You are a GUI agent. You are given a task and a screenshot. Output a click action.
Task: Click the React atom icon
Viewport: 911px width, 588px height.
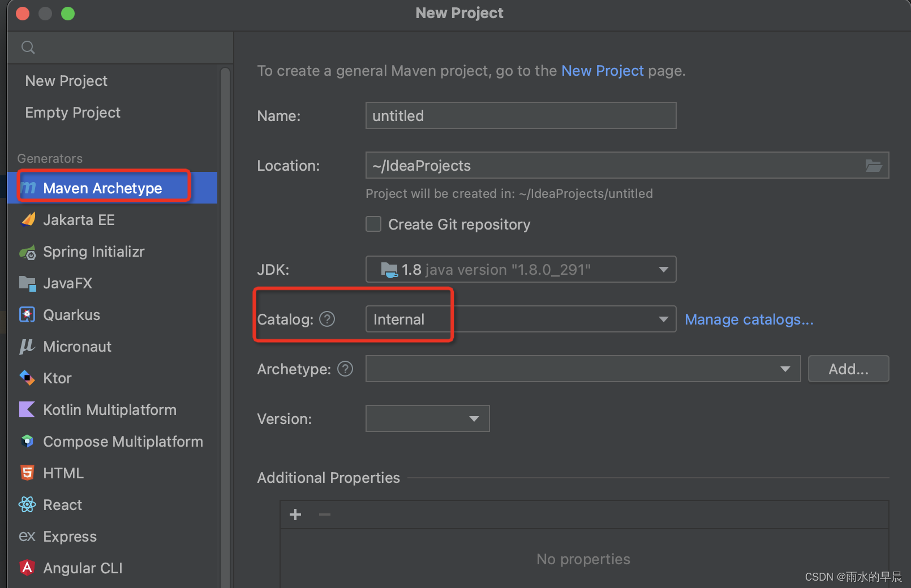27,504
